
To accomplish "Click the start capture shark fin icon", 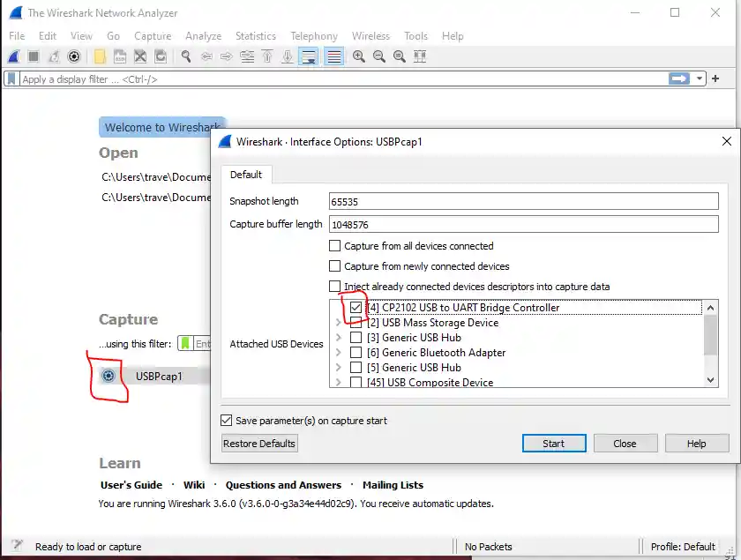I will point(14,56).
